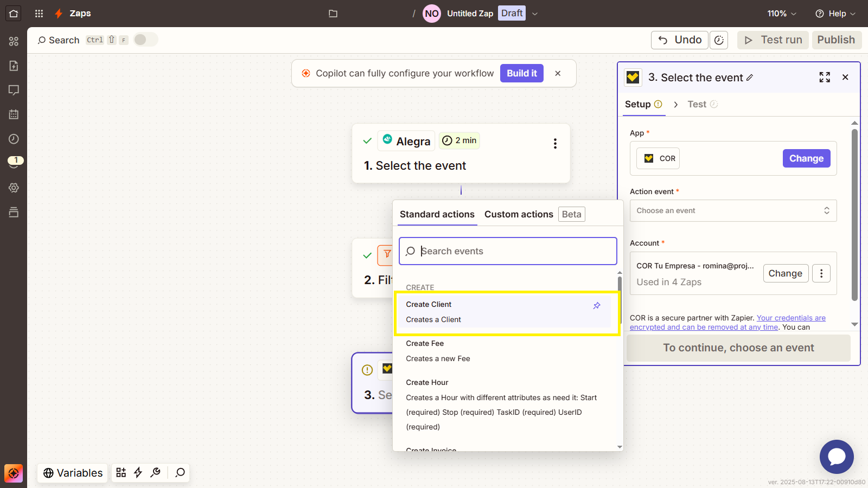Click the lightning bolt canvas tool
This screenshot has width=868, height=488.
tap(138, 473)
